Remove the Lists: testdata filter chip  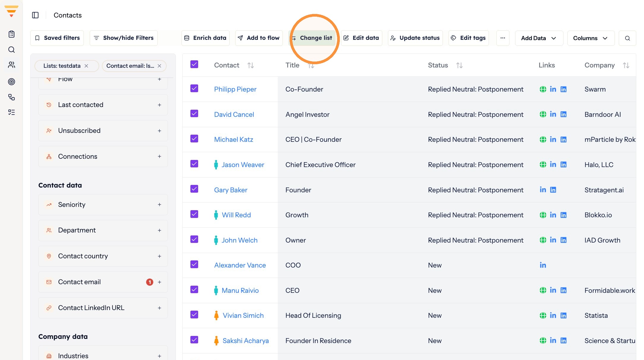coord(86,66)
